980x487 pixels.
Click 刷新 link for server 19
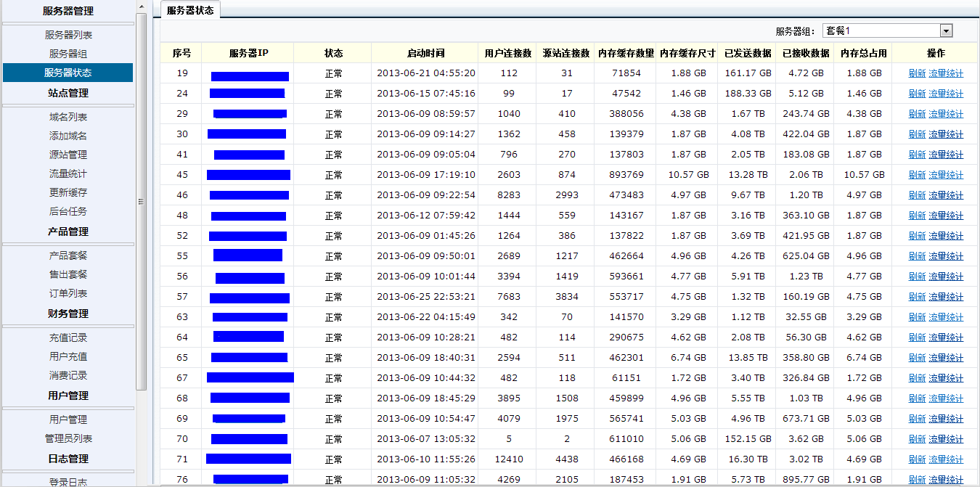point(917,73)
